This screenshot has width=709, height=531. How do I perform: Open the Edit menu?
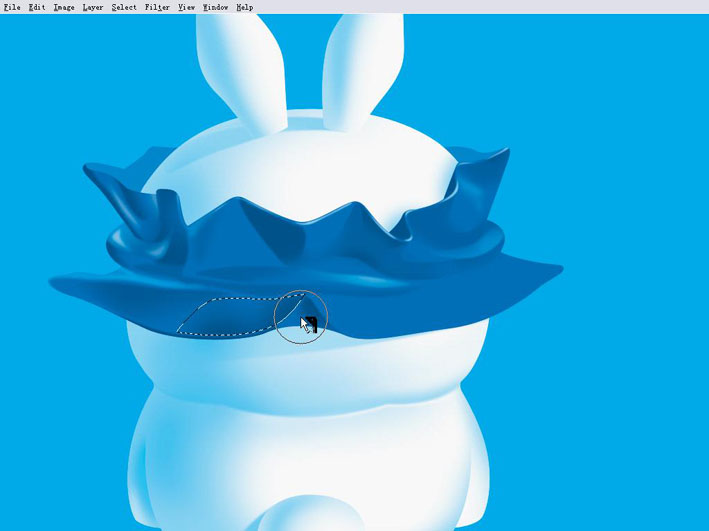(x=37, y=7)
